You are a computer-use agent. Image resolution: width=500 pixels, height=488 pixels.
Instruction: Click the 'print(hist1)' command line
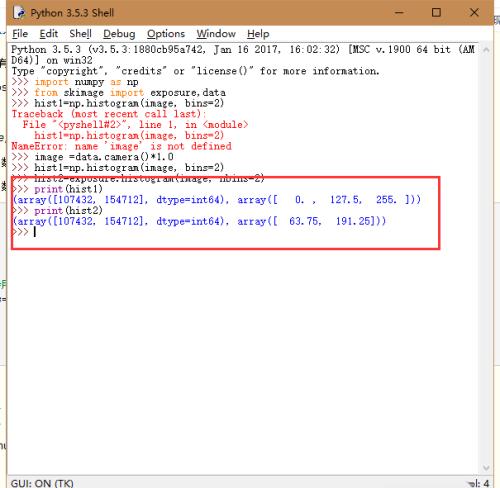(57, 189)
